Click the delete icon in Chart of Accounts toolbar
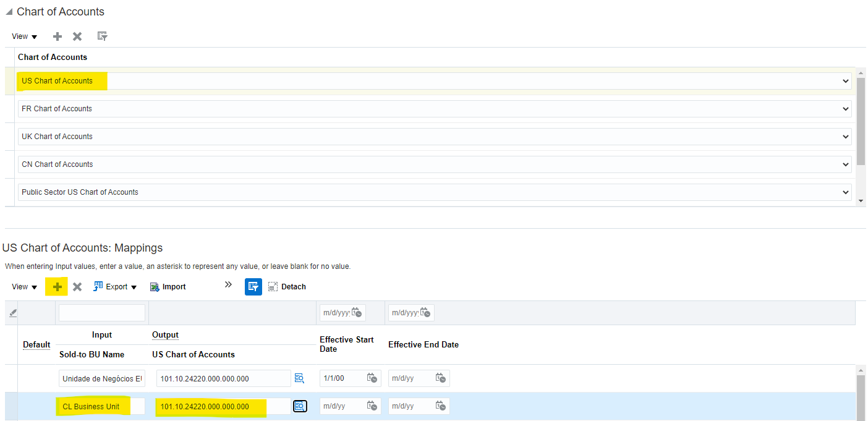Viewport: 868px width, 421px height. pos(77,36)
